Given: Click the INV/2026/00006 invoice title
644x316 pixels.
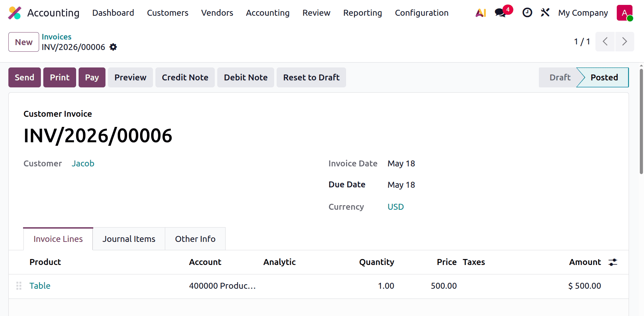Looking at the screenshot, I should click(98, 136).
